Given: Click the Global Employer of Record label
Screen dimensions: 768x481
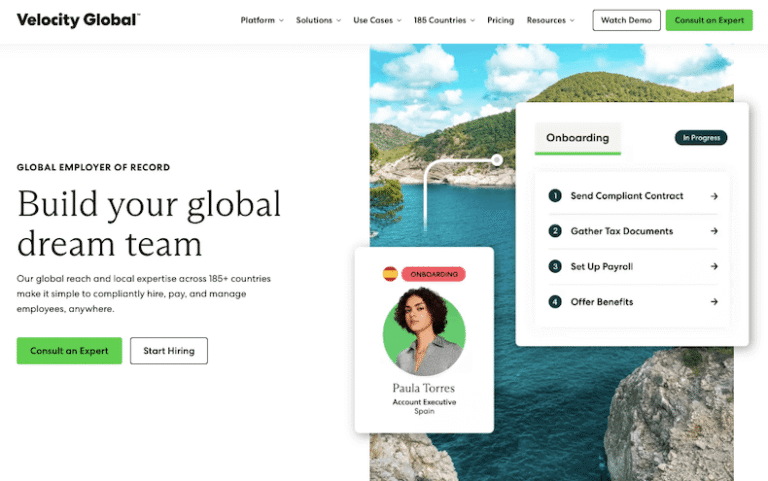Looking at the screenshot, I should [93, 167].
